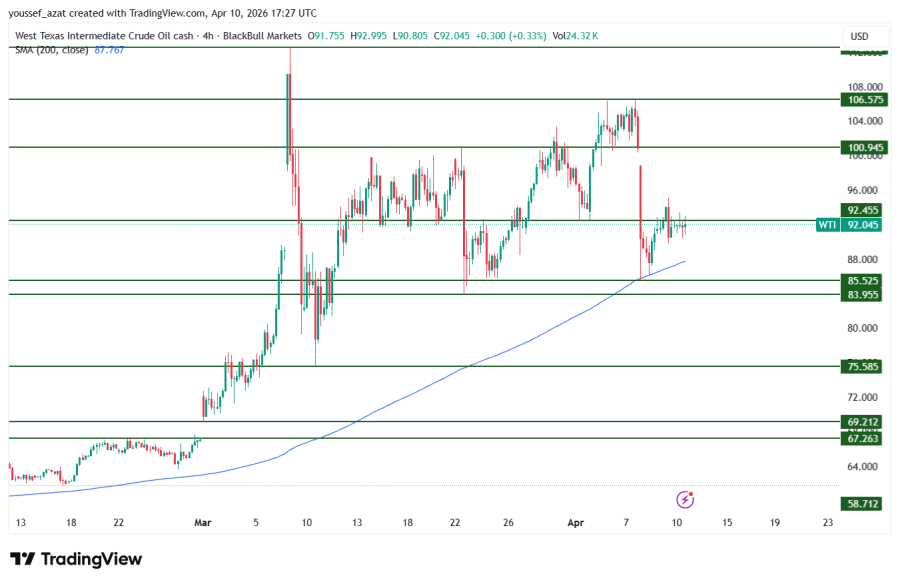This screenshot has width=900, height=584.
Task: Click the Vol 24.32 K volume readout
Action: pyautogui.click(x=575, y=36)
